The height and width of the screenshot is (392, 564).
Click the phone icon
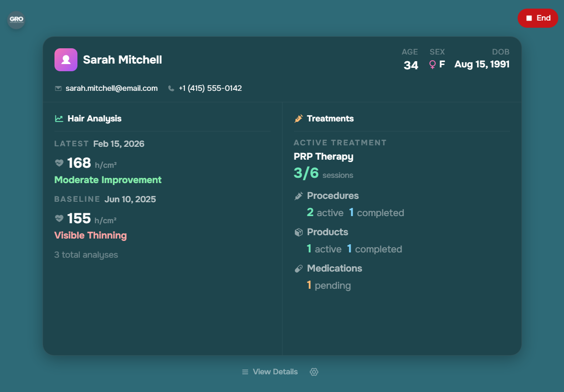pyautogui.click(x=171, y=88)
